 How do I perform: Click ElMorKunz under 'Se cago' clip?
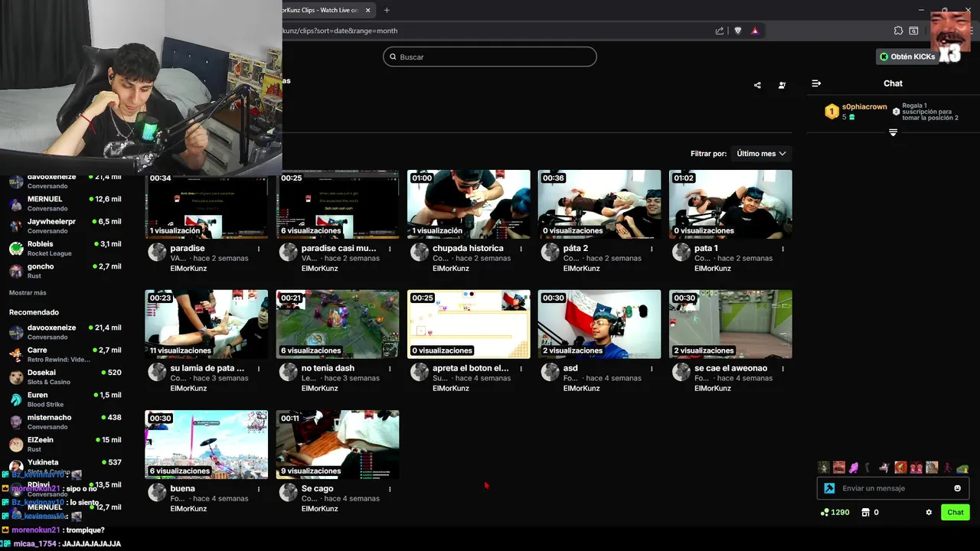click(319, 509)
